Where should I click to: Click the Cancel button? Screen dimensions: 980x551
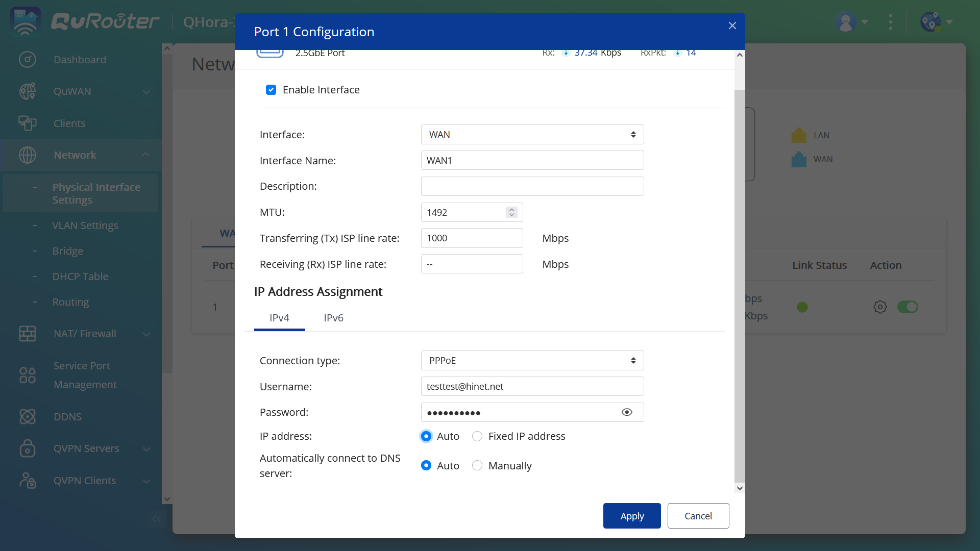pyautogui.click(x=698, y=515)
